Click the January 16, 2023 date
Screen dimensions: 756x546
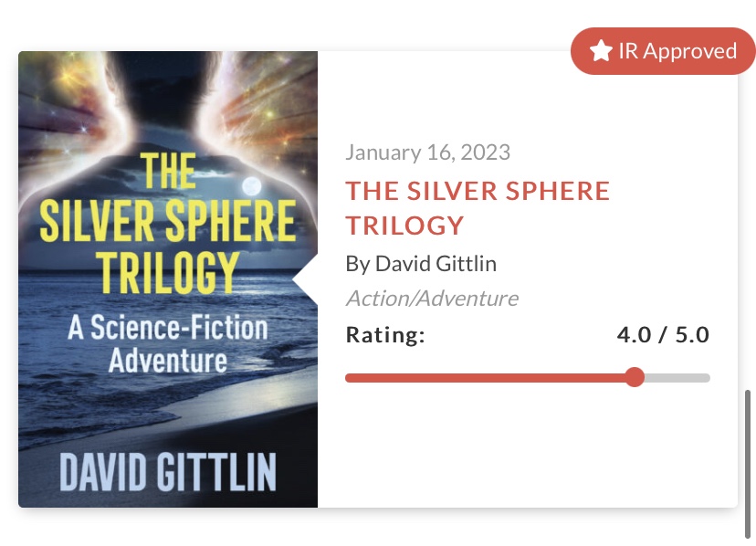tap(428, 152)
